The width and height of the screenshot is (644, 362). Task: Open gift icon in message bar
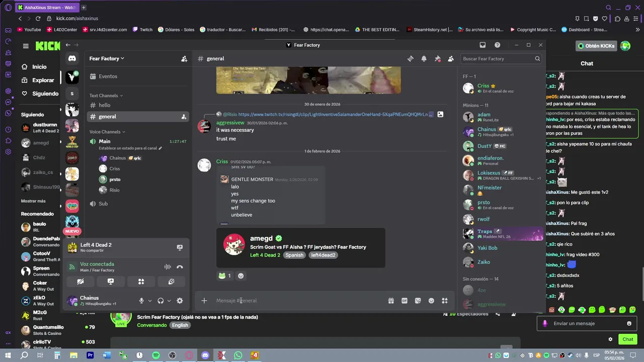pyautogui.click(x=391, y=301)
